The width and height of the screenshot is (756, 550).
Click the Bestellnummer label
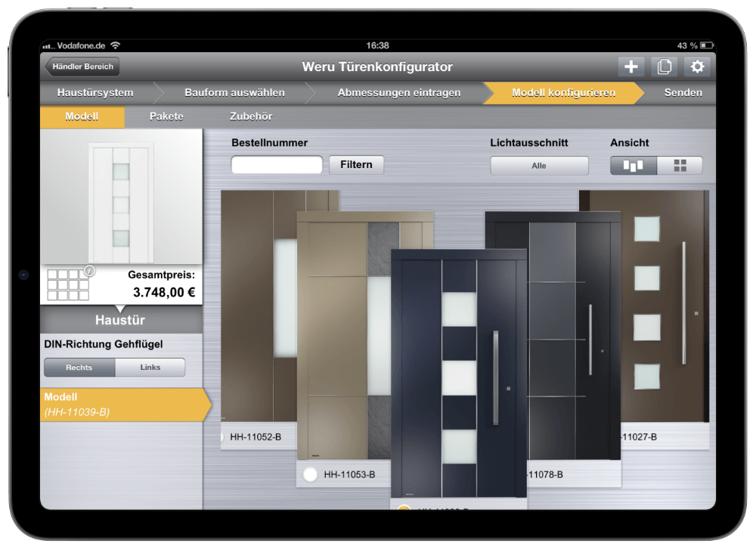pyautogui.click(x=270, y=143)
